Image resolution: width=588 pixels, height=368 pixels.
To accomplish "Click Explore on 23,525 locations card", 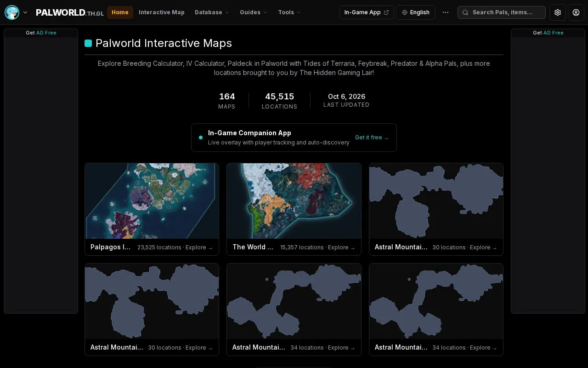I will (199, 247).
